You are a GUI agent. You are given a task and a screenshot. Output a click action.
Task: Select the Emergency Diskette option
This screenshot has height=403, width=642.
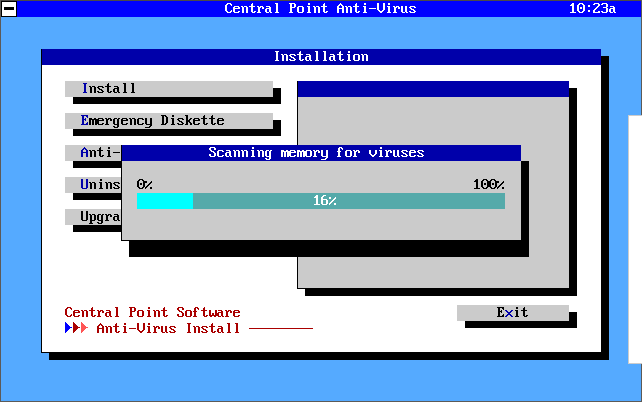pyautogui.click(x=168, y=121)
